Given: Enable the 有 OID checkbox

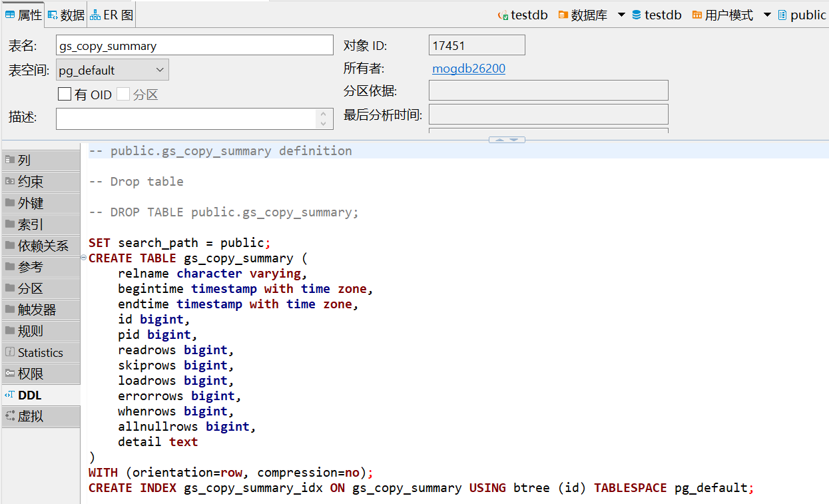Looking at the screenshot, I should [65, 95].
